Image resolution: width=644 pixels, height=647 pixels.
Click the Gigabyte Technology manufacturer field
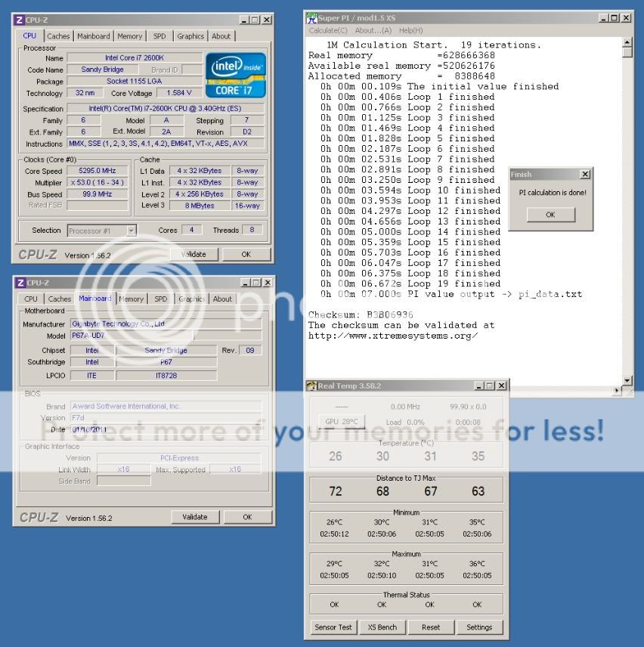tap(166, 324)
